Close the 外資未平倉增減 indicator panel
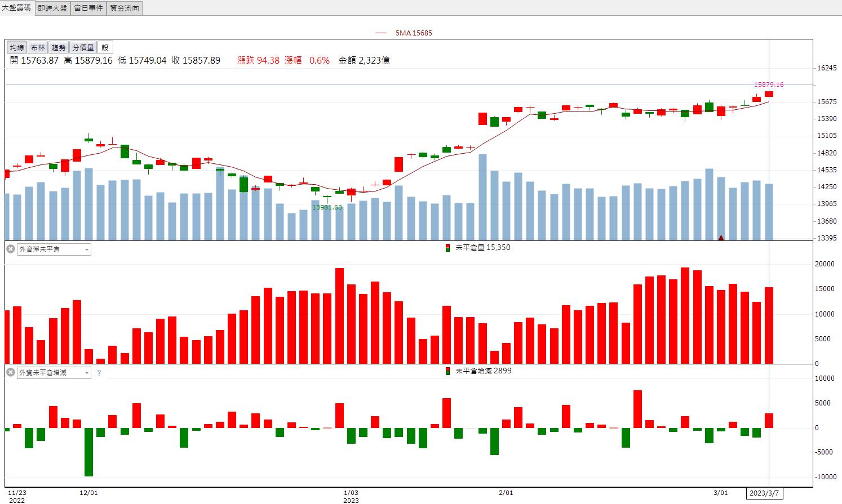The image size is (842, 504). point(10,372)
